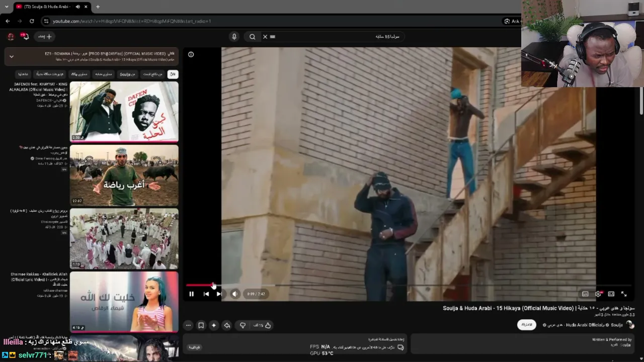Clear the YouTube search box
Image resolution: width=644 pixels, height=362 pixels.
coord(265,36)
